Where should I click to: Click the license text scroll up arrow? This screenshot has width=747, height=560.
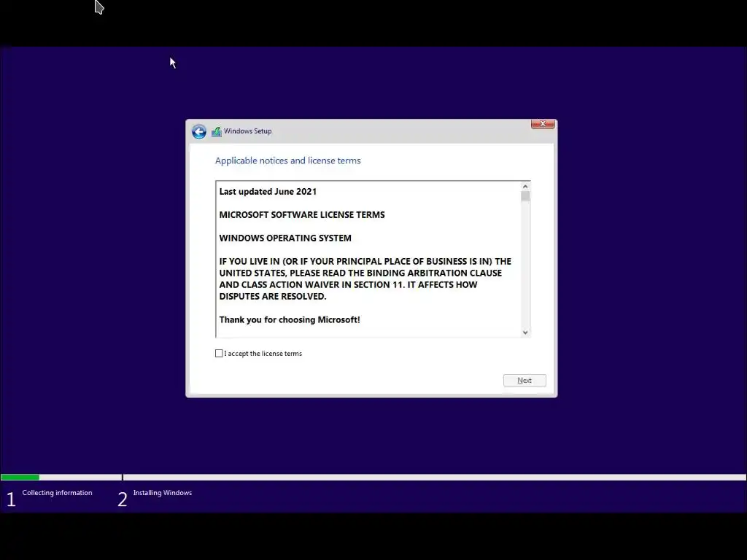tap(525, 187)
